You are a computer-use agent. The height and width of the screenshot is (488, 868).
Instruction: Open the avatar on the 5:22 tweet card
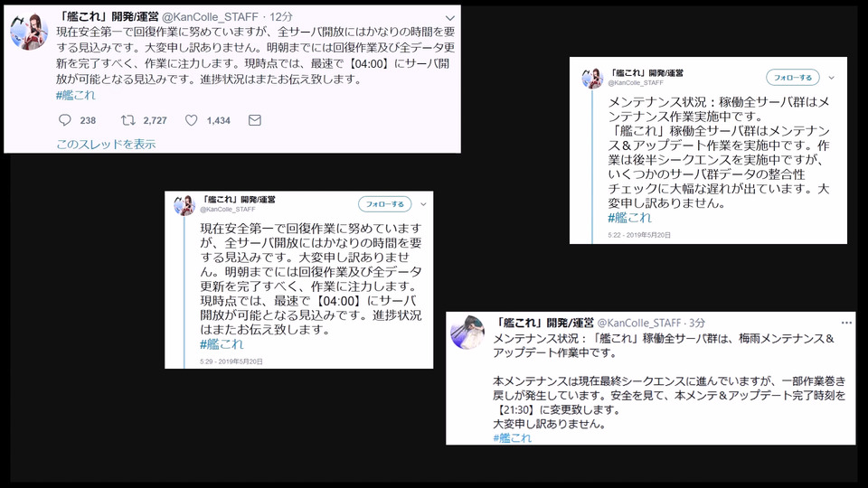(x=592, y=78)
